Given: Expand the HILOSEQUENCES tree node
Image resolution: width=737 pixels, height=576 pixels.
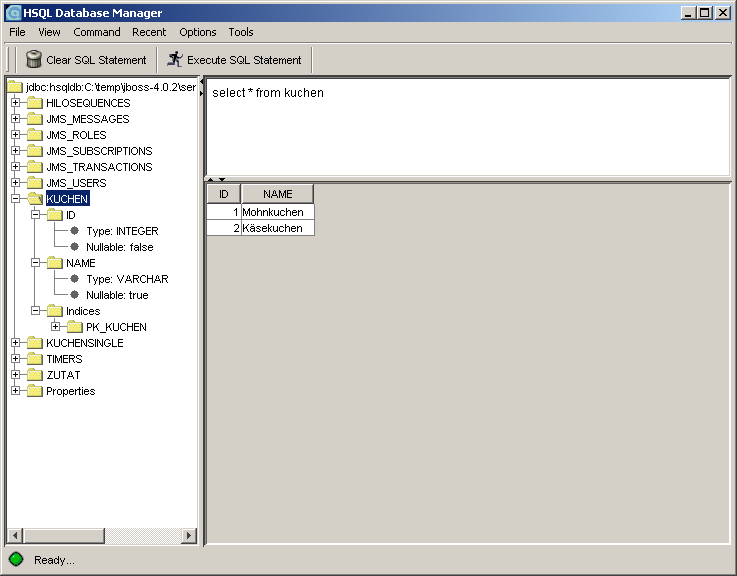Looking at the screenshot, I should [16, 103].
